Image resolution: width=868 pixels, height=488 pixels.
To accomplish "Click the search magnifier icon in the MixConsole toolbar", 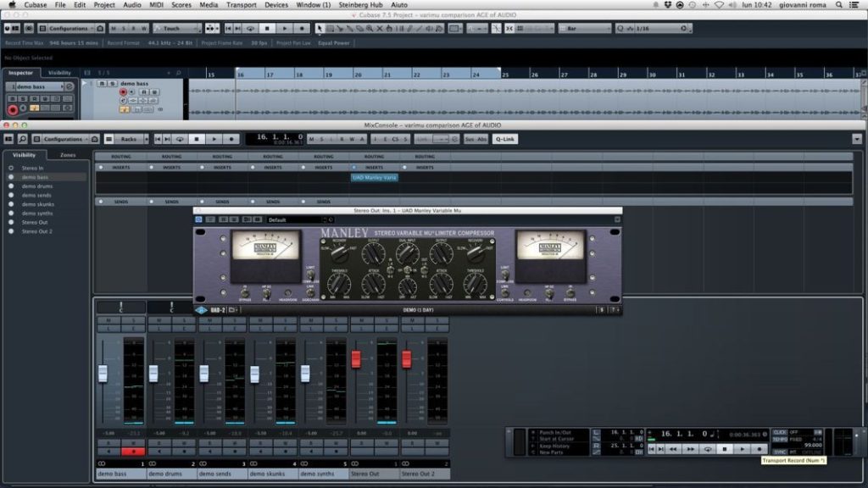I will 23,139.
